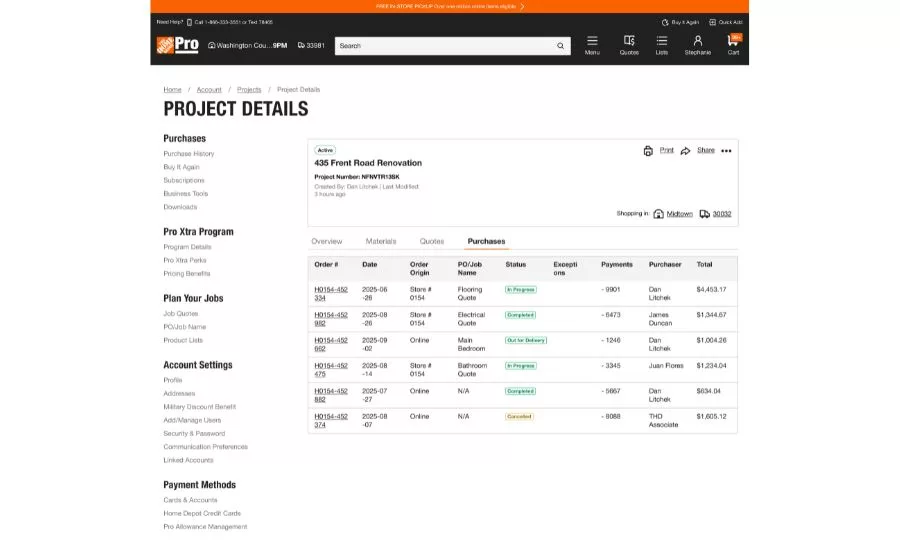Open PO/Job Name in sidebar

coord(185,327)
